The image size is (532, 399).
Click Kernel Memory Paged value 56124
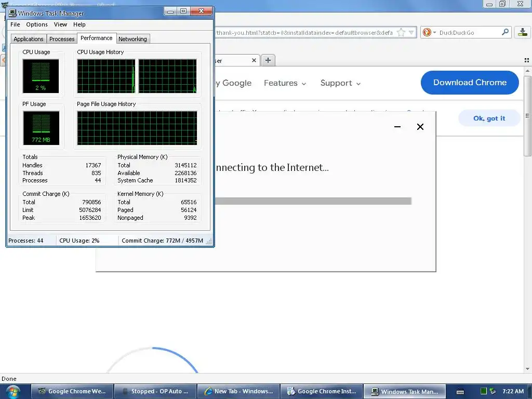point(189,210)
